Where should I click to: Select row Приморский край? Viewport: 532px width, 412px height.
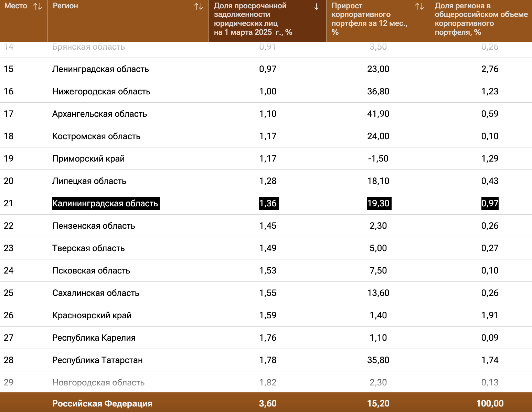tap(266, 158)
